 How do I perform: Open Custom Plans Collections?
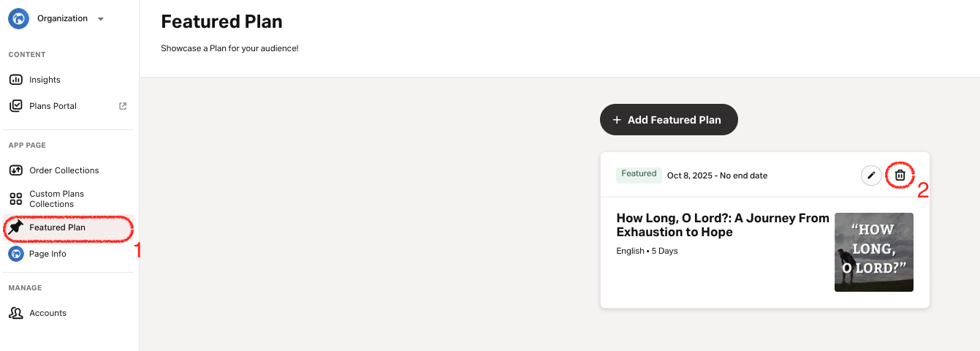[x=56, y=199]
